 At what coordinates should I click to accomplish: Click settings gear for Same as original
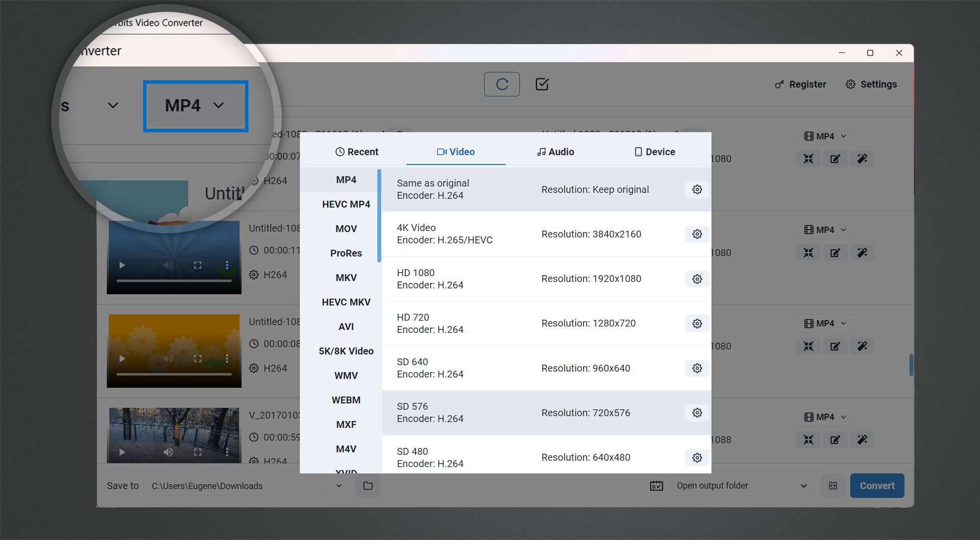tap(697, 189)
